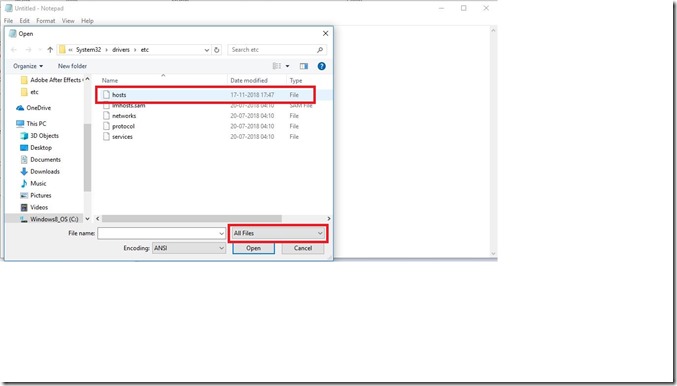Open Documents in sidebar

point(41,160)
